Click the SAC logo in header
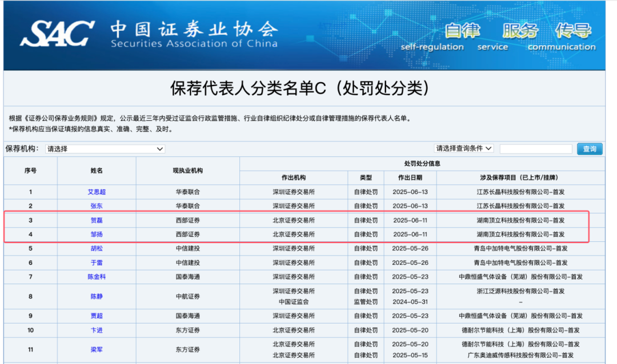617x364 pixels. click(58, 34)
